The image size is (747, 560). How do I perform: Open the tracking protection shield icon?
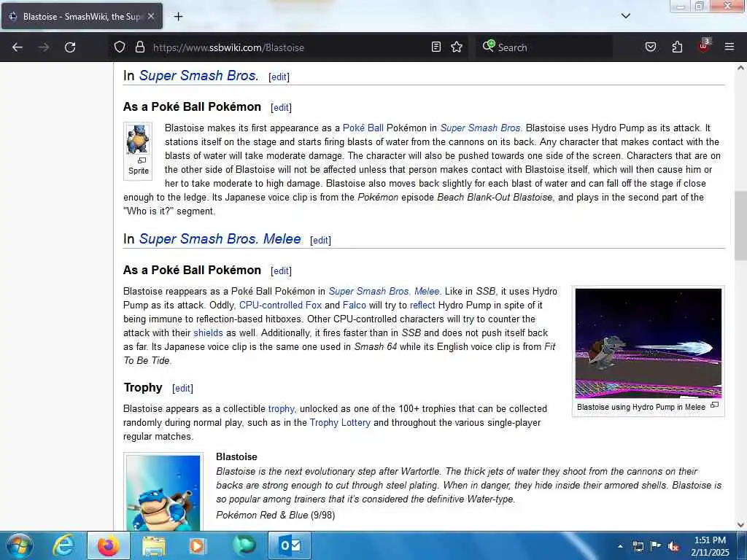tap(120, 47)
